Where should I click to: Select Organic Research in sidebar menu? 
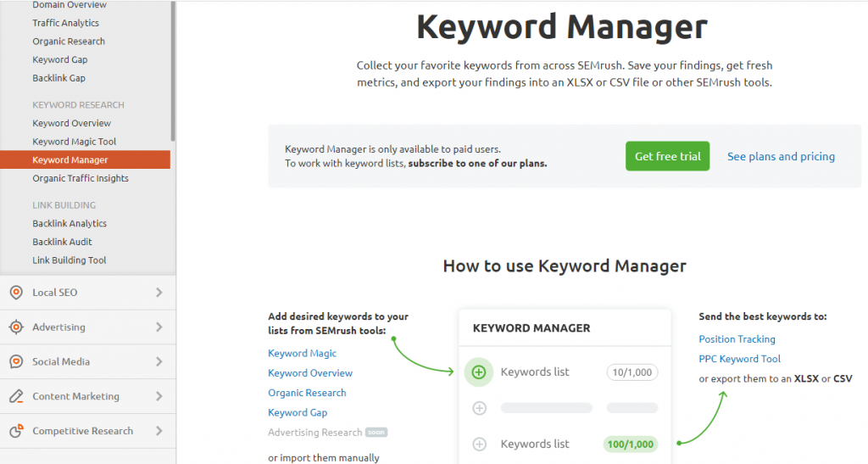[69, 41]
